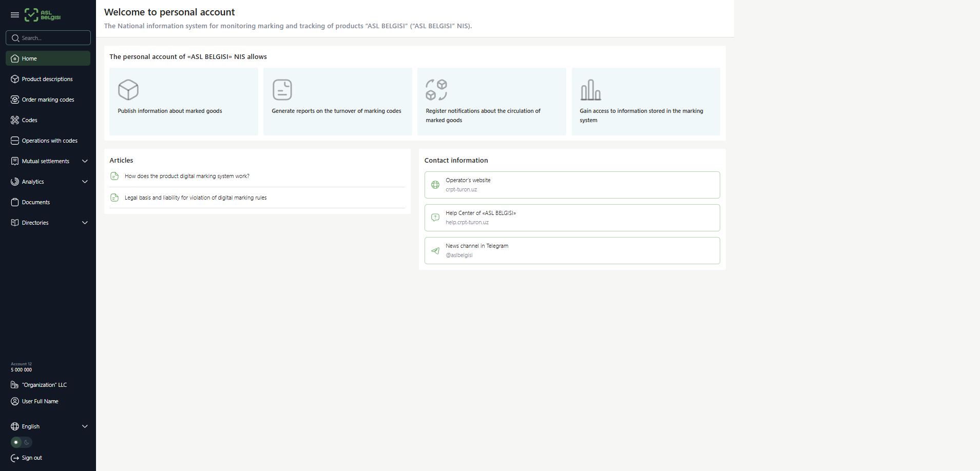This screenshot has width=980, height=471.
Task: Click the "Organization" LLC building icon
Action: tap(15, 385)
